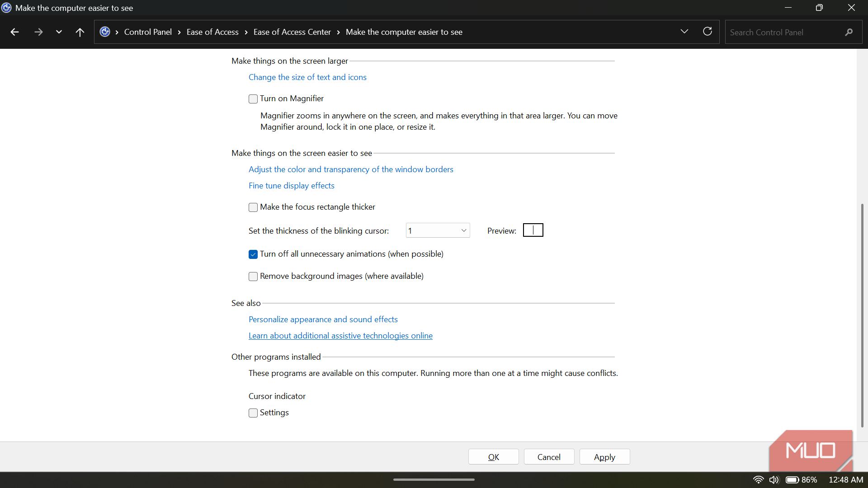Select Ease of Access in the breadcrumb
This screenshot has height=488, width=868.
(212, 32)
